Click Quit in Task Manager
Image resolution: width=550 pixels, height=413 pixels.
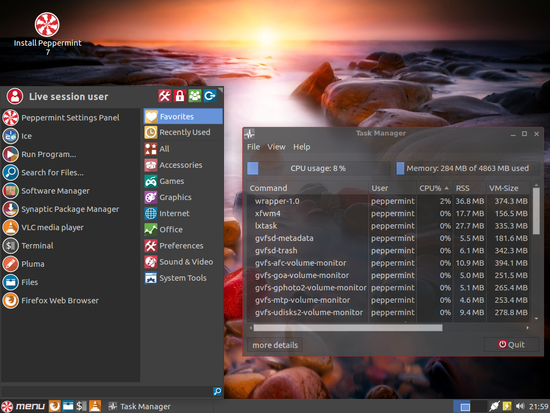[x=511, y=345]
